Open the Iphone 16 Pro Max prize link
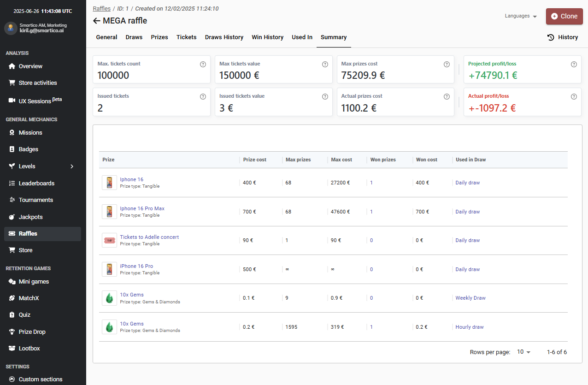 click(142, 208)
